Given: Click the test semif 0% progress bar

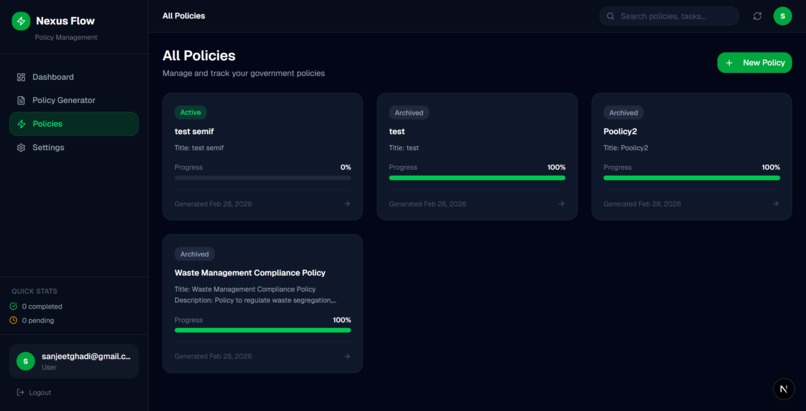Looking at the screenshot, I should 263,178.
